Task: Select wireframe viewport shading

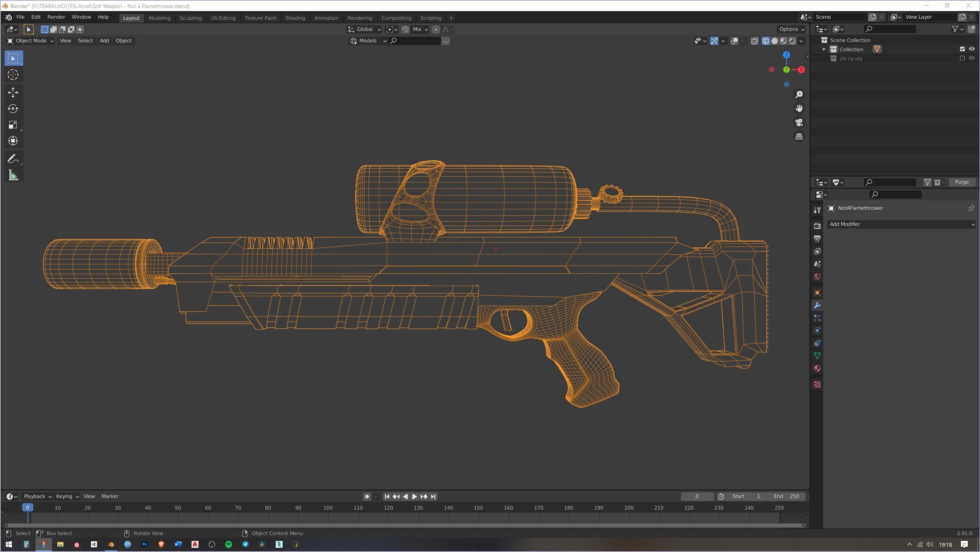Action: 765,41
